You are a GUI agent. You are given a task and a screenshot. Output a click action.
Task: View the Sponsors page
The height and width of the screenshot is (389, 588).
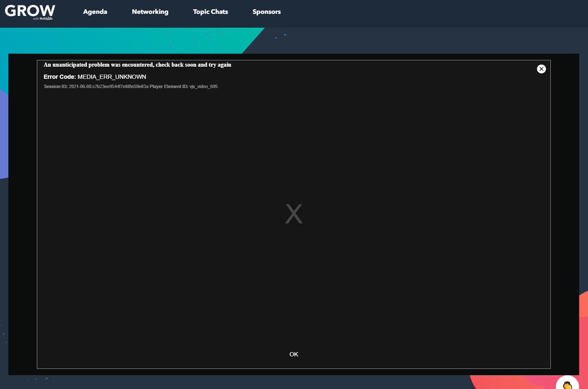(x=267, y=12)
